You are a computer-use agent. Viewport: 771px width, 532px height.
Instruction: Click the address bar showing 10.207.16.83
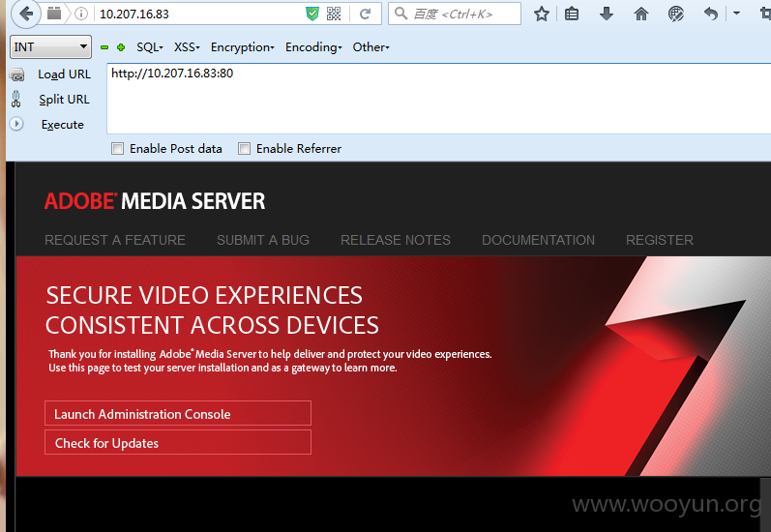(199, 14)
